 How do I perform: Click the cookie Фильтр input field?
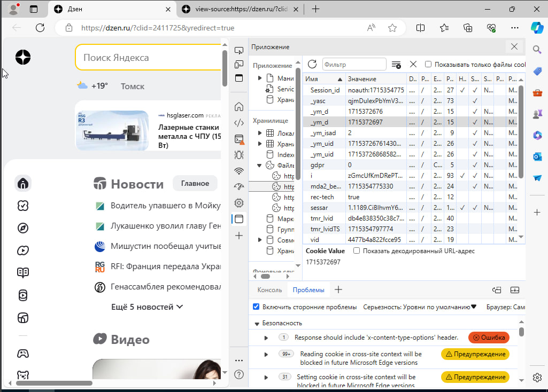(x=354, y=64)
